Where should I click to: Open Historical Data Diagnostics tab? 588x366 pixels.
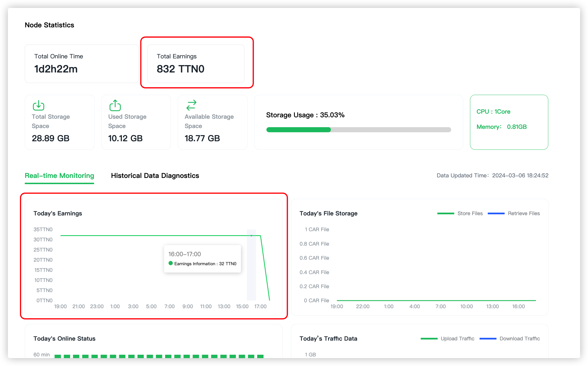pos(155,176)
